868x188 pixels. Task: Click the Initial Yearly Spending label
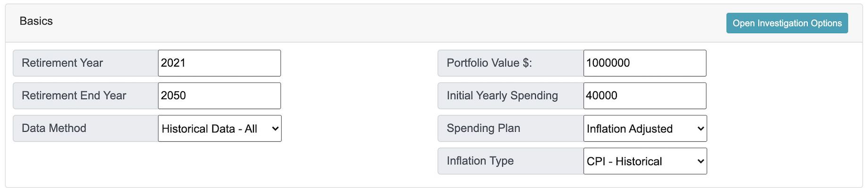502,95
